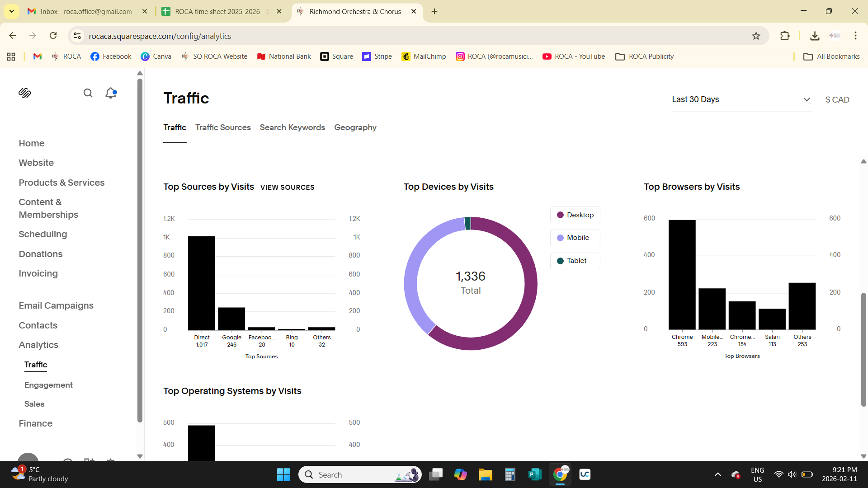Open the notifications bell icon

(x=110, y=93)
